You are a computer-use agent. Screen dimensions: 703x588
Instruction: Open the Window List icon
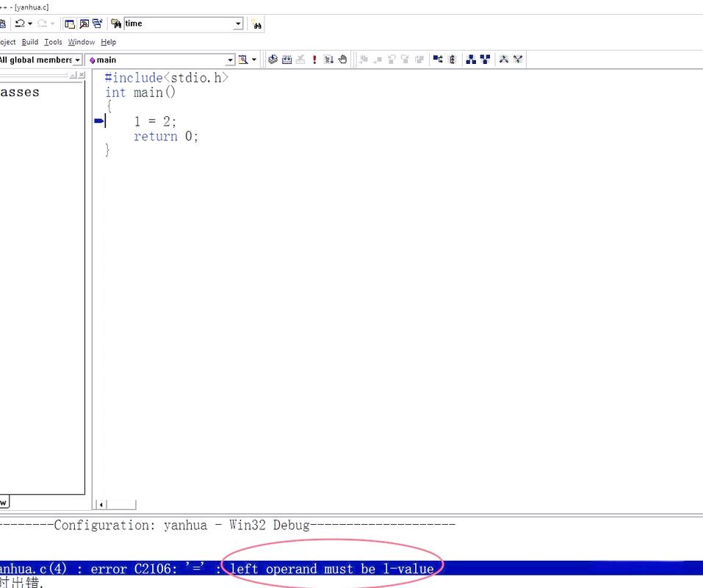point(98,24)
